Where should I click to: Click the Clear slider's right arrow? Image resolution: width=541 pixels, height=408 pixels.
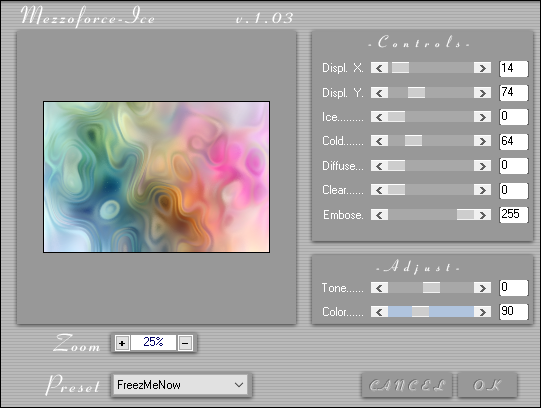point(482,190)
